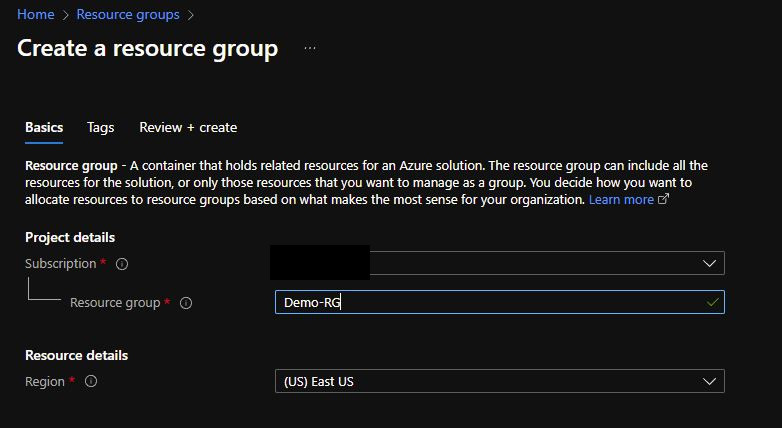Click the breadcrumb chevron after Resource groups
Viewport: 782px width, 428px height.
point(191,15)
